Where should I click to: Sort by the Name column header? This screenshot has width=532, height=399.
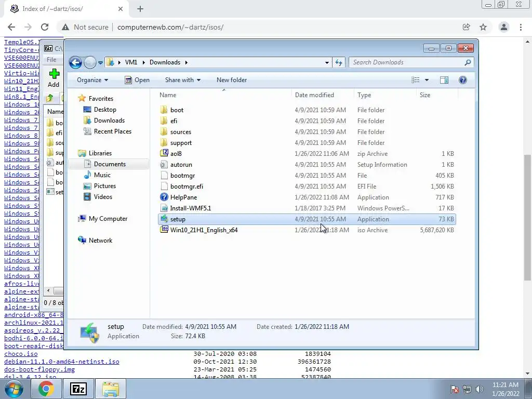point(224,95)
